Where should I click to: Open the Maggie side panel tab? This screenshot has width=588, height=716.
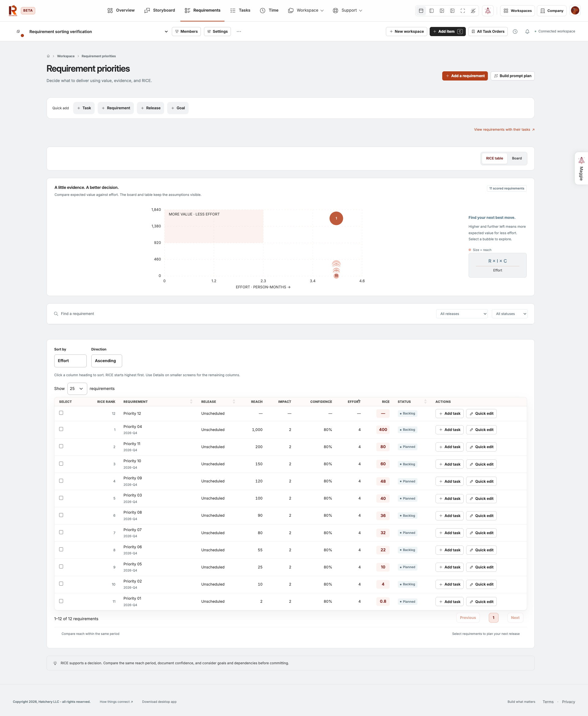coord(581,168)
